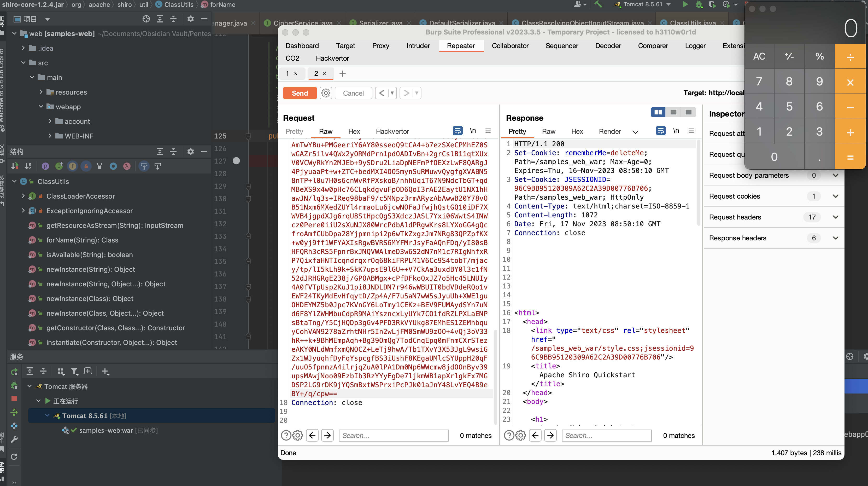This screenshot has width=868, height=486.
Task: Go to the previous request in history
Action: tap(382, 93)
